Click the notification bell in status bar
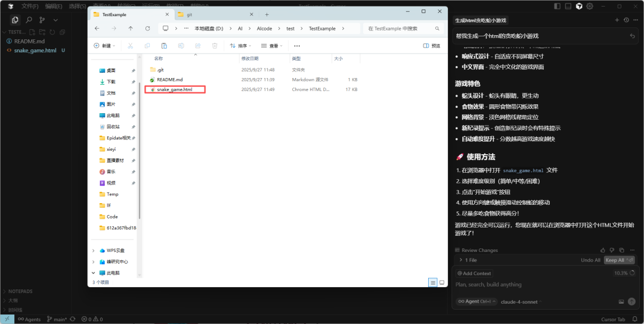This screenshot has width=644, height=324. coord(636,319)
